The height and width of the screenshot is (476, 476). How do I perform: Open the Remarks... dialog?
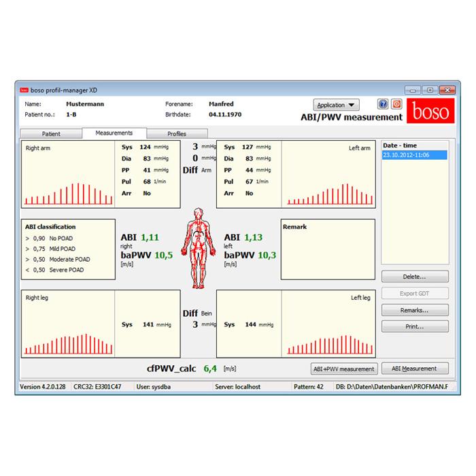[x=414, y=310]
